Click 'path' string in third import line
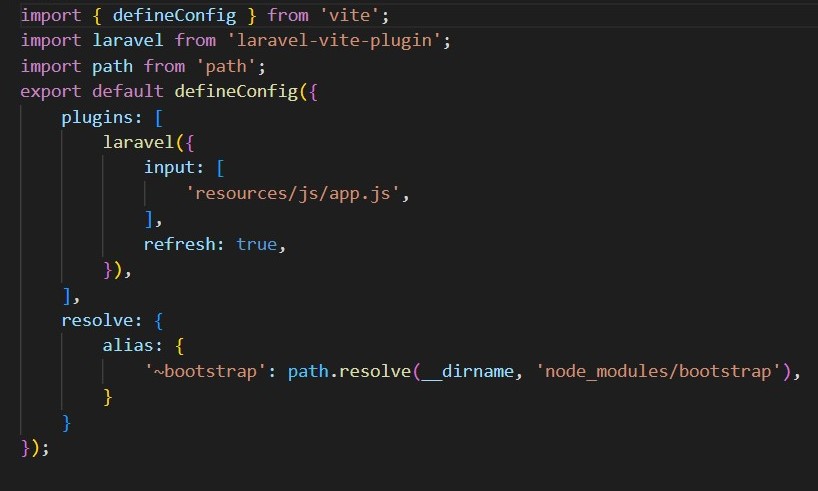This screenshot has height=491, width=818. pyautogui.click(x=226, y=67)
